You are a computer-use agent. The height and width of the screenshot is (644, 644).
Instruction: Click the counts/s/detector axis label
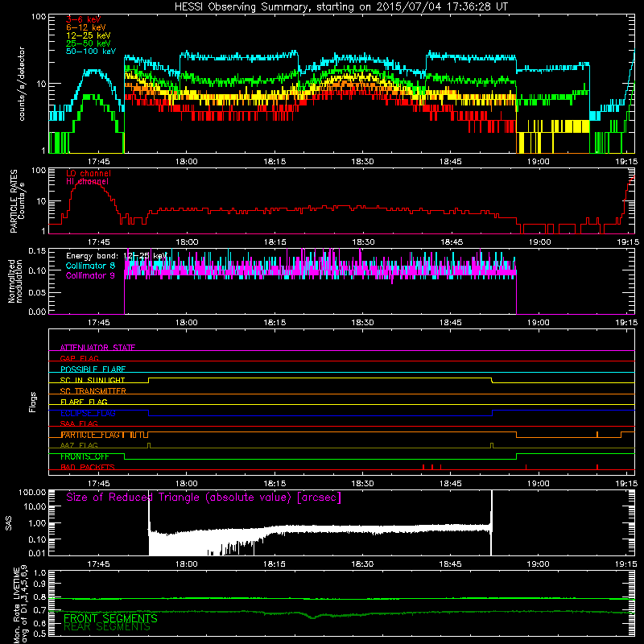(x=22, y=84)
